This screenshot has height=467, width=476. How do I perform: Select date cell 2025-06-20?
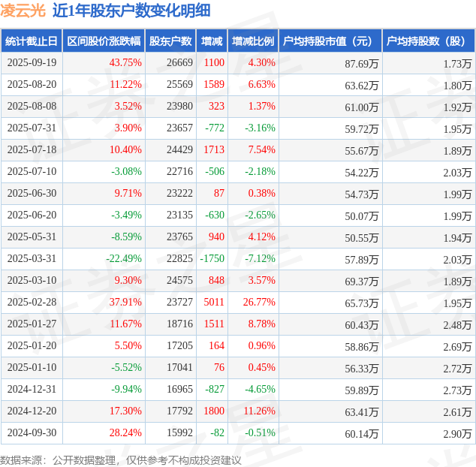[x=32, y=215]
